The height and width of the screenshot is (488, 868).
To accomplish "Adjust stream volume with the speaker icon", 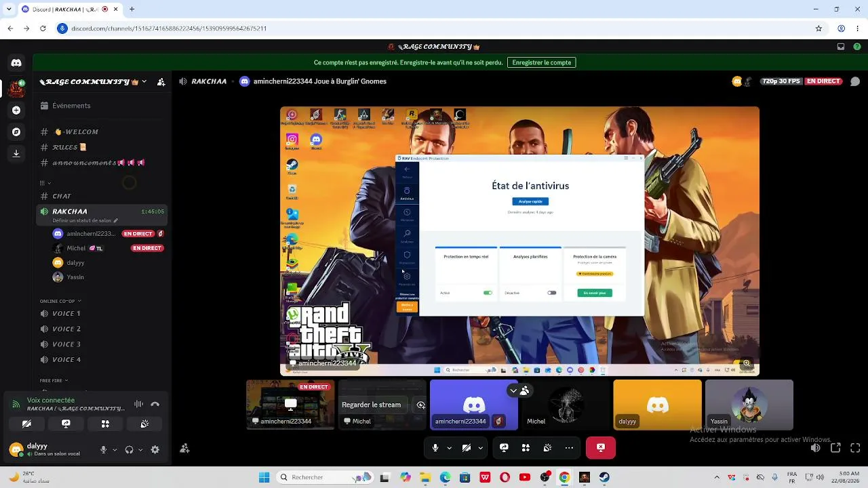I will [x=816, y=448].
